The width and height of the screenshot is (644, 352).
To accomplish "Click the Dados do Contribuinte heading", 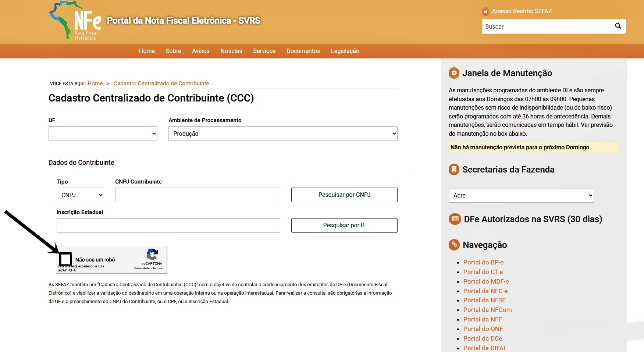I will (x=81, y=163).
